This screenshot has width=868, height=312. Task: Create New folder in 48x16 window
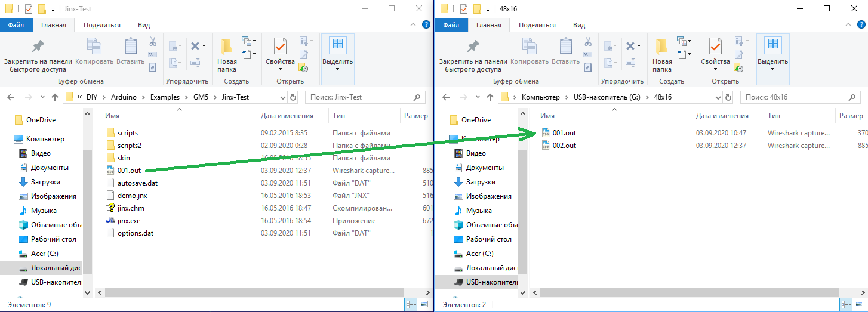pos(662,55)
